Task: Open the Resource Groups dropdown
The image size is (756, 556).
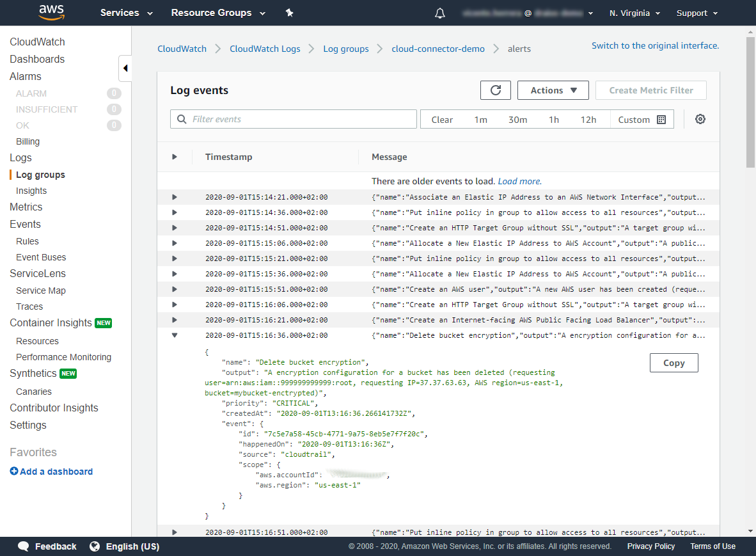Action: point(218,13)
